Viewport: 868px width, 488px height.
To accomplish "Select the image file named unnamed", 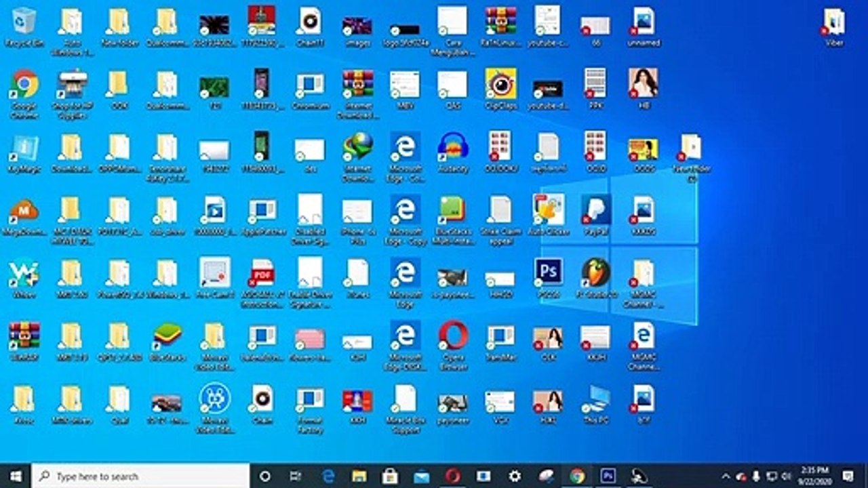I will coord(644,27).
